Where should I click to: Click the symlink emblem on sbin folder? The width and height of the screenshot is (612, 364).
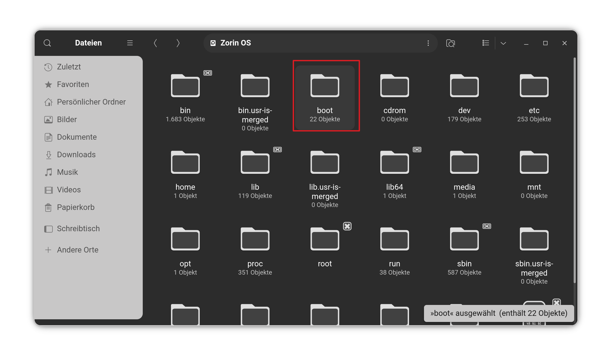tap(487, 226)
